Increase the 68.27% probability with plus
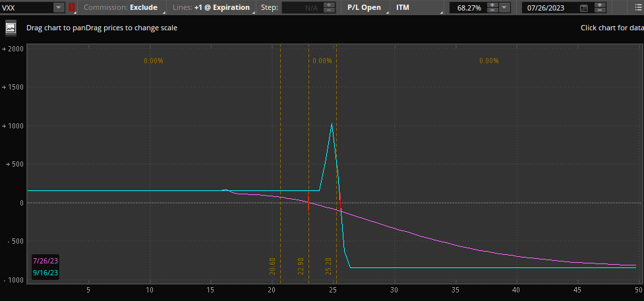 [x=492, y=5]
